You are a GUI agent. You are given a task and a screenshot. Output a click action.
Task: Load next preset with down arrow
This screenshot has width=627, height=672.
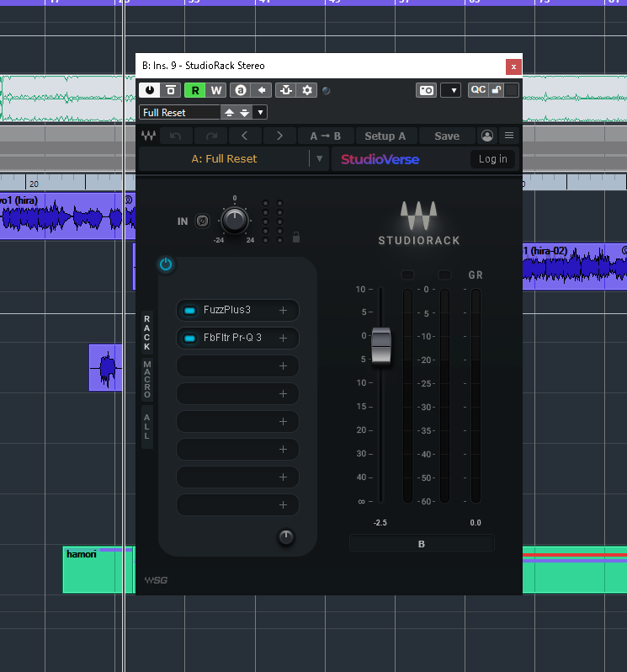[245, 113]
